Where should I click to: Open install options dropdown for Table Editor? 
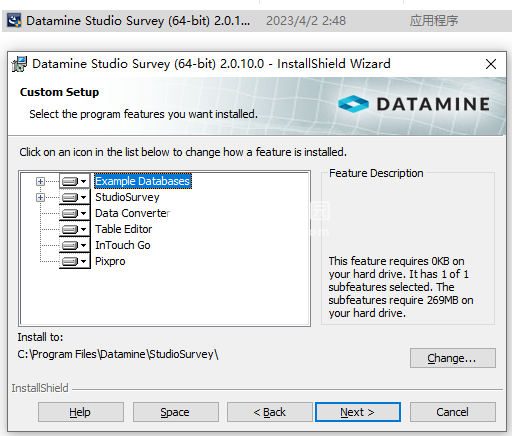pos(75,229)
